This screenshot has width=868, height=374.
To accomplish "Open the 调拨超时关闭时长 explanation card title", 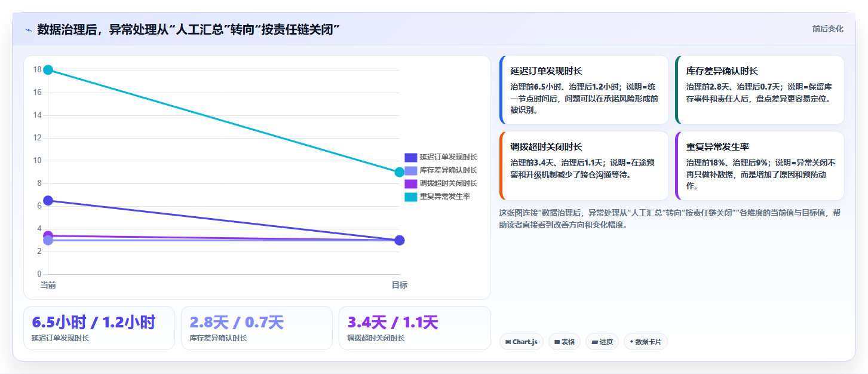I will [546, 146].
